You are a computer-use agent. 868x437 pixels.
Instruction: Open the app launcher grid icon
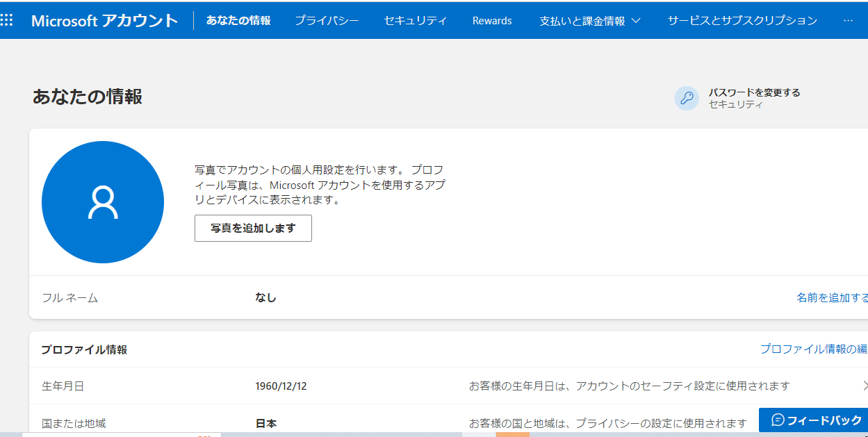[6, 19]
